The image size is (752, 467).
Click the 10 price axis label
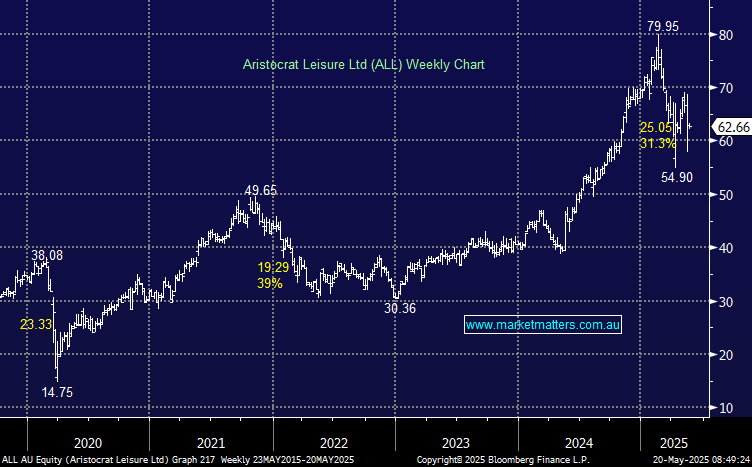click(x=726, y=408)
